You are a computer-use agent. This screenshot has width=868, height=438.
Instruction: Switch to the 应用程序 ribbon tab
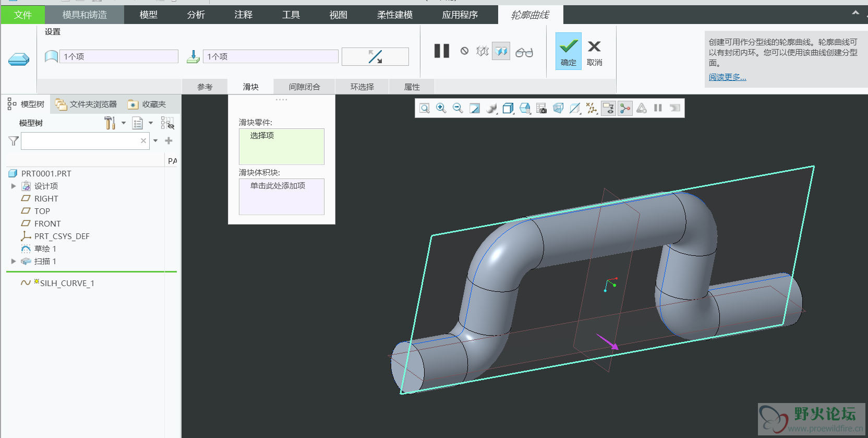[x=460, y=15]
